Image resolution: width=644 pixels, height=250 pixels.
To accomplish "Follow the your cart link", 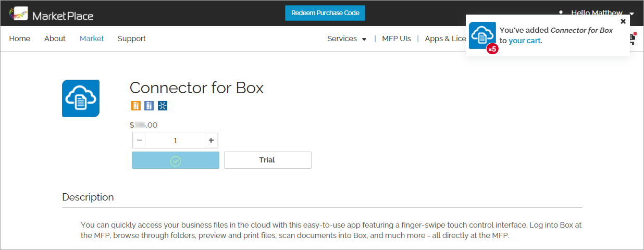I will (x=524, y=41).
